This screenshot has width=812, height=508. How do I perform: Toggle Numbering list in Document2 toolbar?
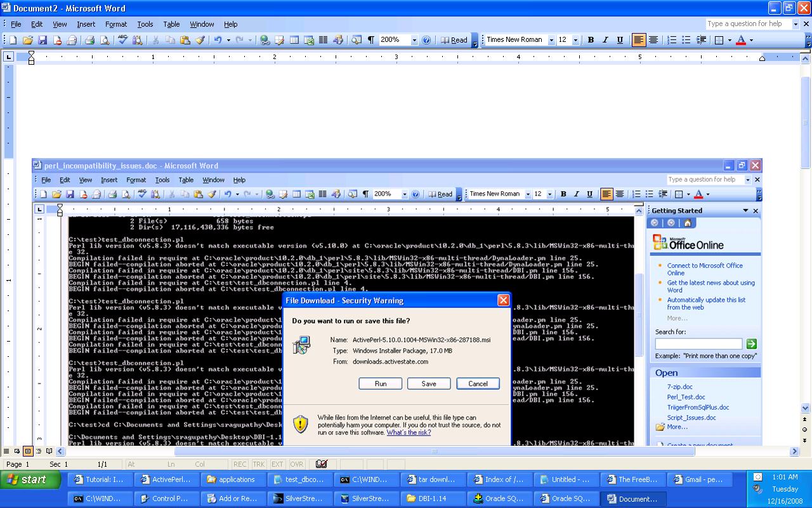click(x=672, y=40)
